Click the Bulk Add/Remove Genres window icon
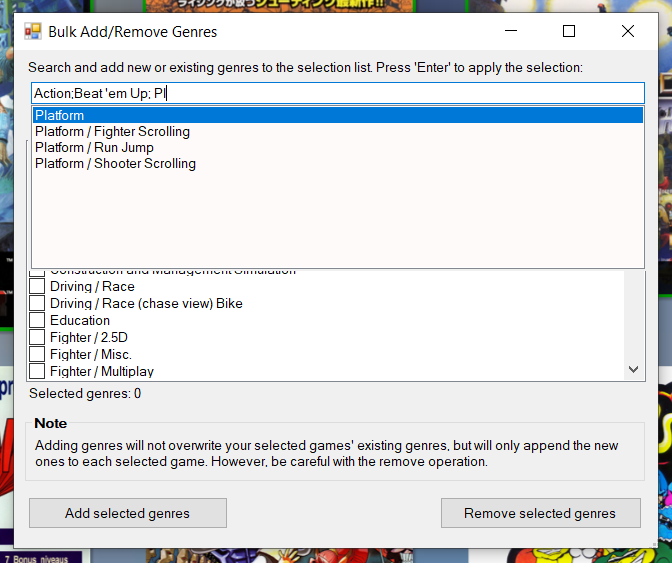The image size is (672, 563). [33, 31]
